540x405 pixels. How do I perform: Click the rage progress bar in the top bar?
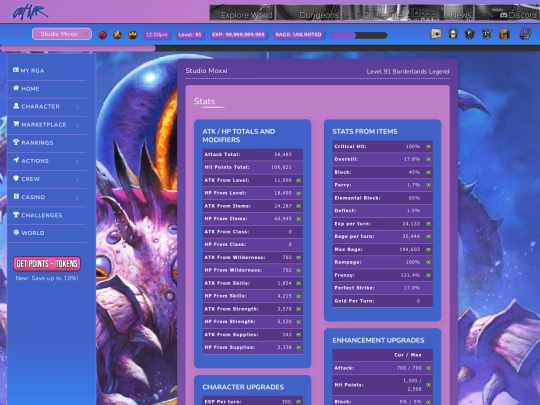coord(359,35)
